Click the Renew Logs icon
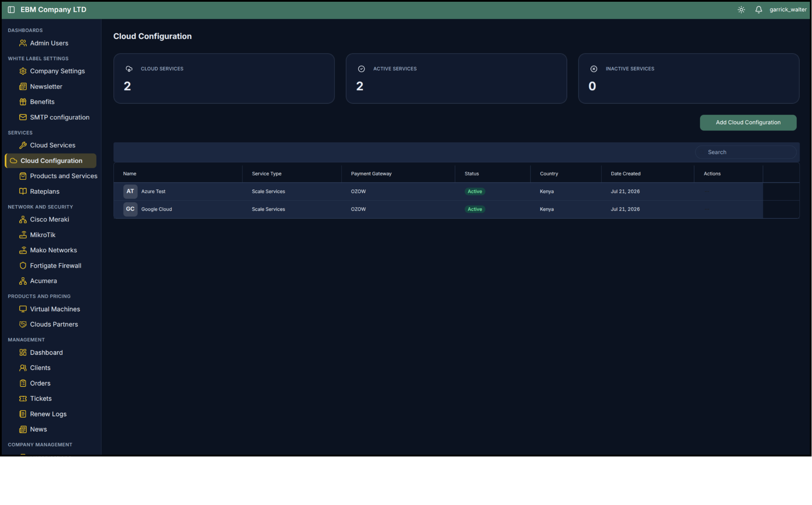This screenshot has width=812, height=505. (x=23, y=414)
